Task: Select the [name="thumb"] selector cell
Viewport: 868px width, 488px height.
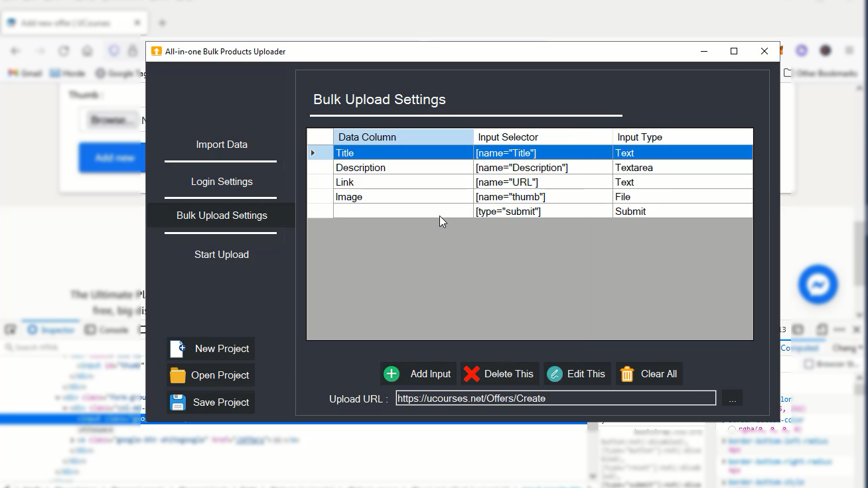Action: coord(543,197)
